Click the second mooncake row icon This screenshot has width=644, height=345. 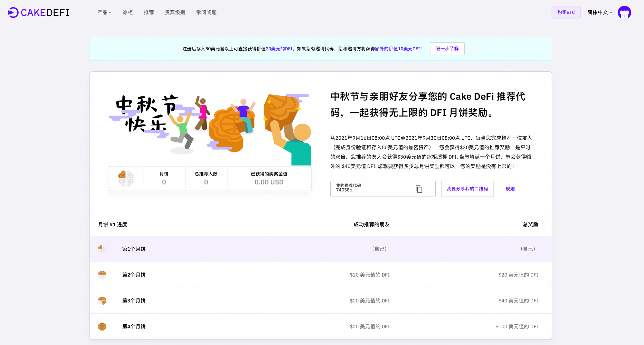coord(102,275)
